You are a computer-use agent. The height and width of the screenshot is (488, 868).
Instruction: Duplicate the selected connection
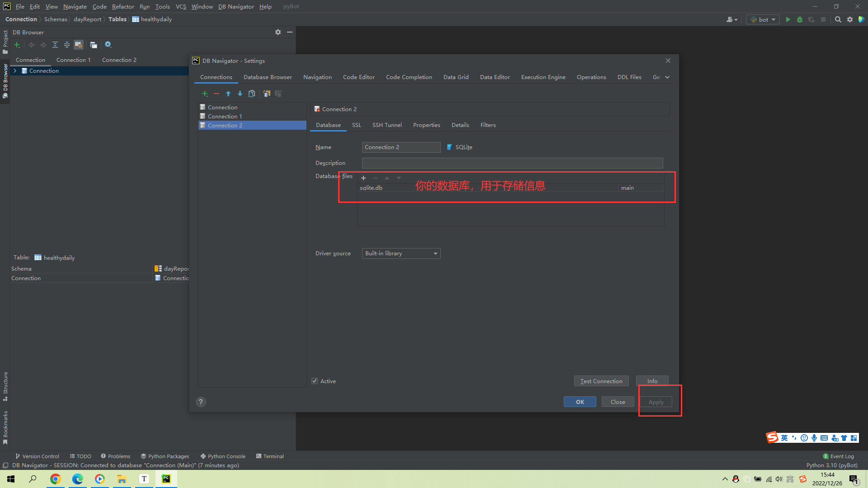(252, 94)
